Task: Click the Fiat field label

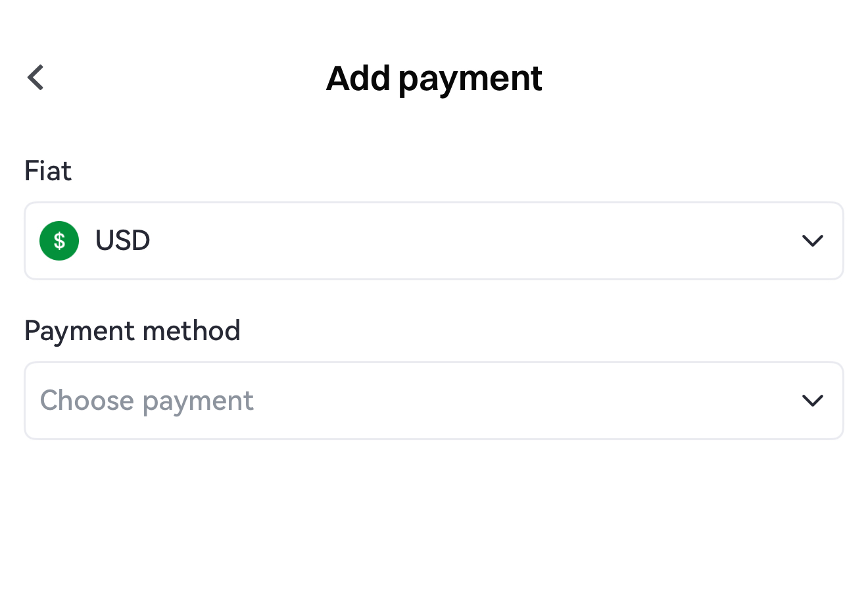Action: 48,171
